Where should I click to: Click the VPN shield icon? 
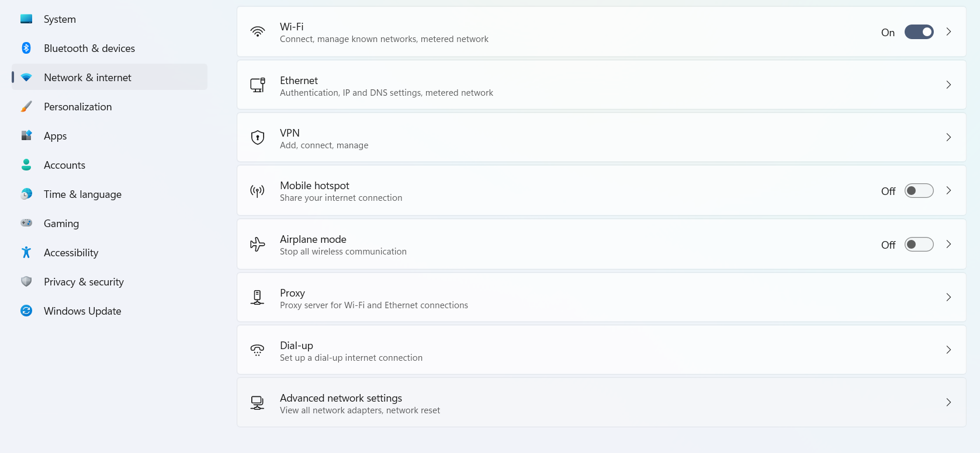coord(258,137)
